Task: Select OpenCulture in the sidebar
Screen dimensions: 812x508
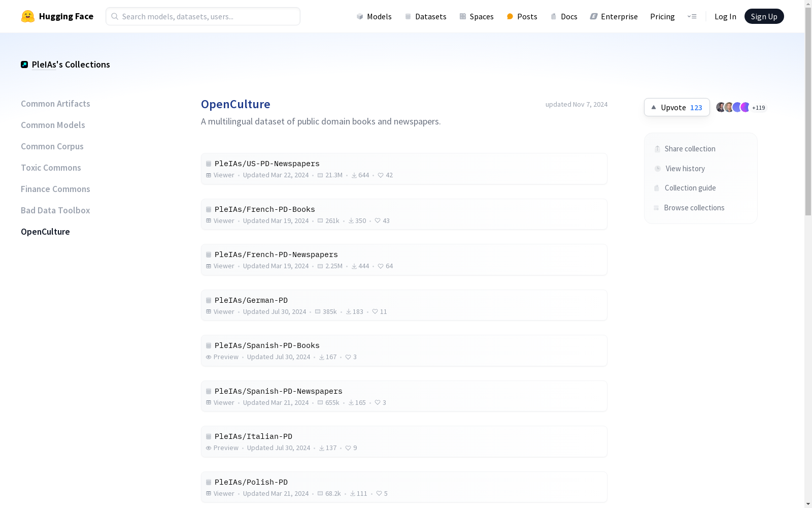Action: pyautogui.click(x=45, y=232)
